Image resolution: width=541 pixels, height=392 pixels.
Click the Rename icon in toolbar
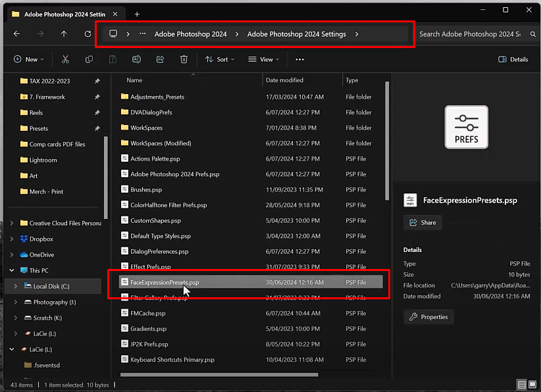click(136, 59)
